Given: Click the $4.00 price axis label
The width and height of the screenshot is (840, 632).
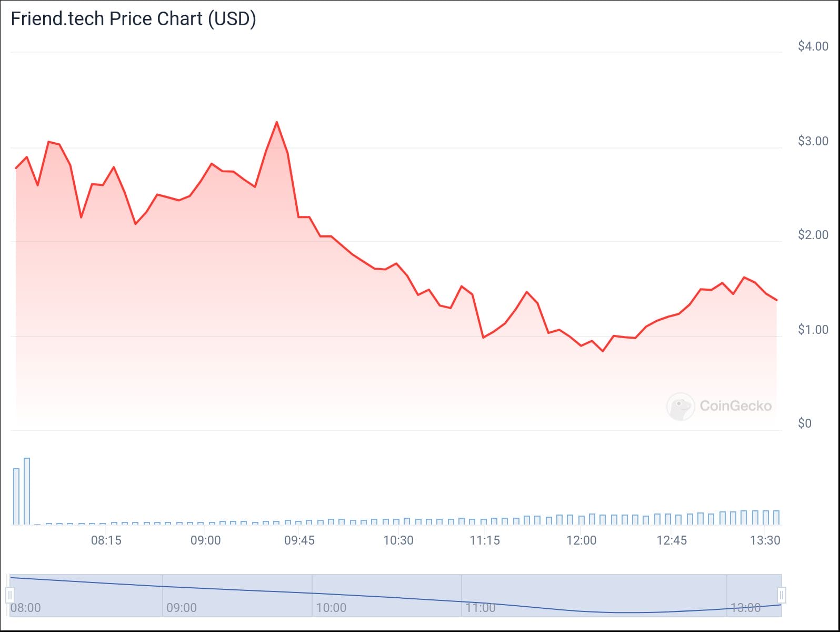Looking at the screenshot, I should point(813,46).
